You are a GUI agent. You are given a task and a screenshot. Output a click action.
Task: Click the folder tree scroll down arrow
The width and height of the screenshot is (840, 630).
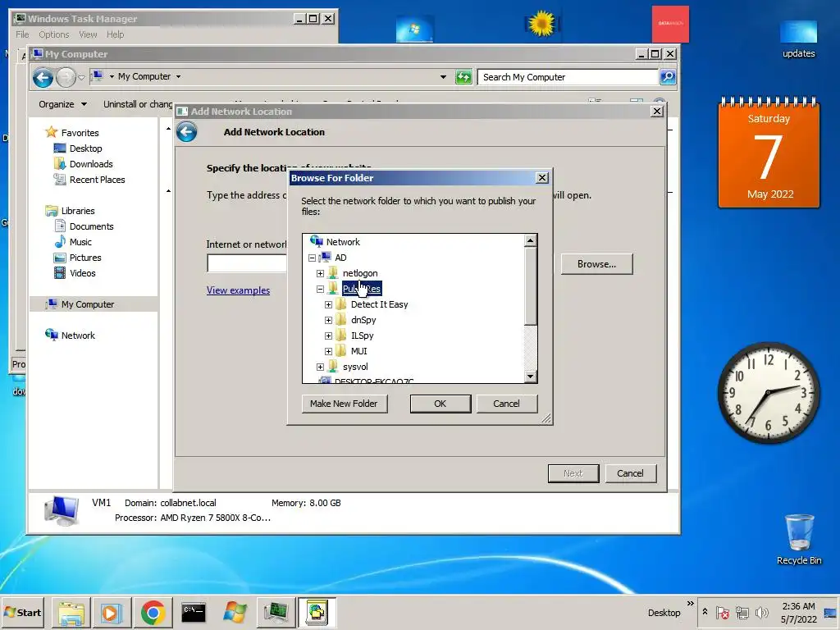coord(531,377)
